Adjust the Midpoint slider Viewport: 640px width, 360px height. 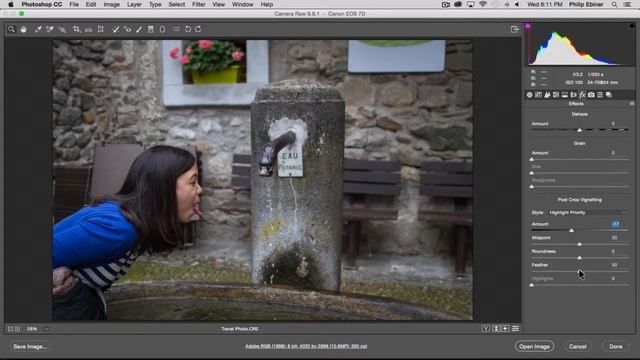(580, 244)
